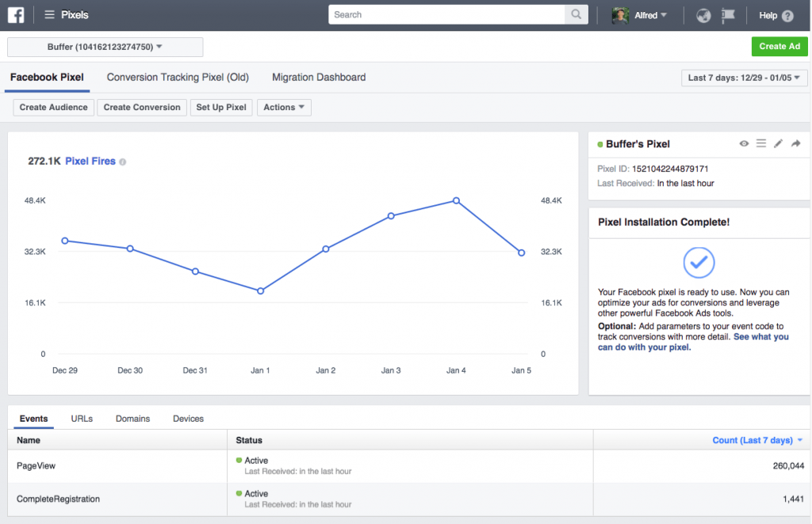The image size is (812, 524).
Task: Expand the Buffer account dropdown
Action: point(105,48)
